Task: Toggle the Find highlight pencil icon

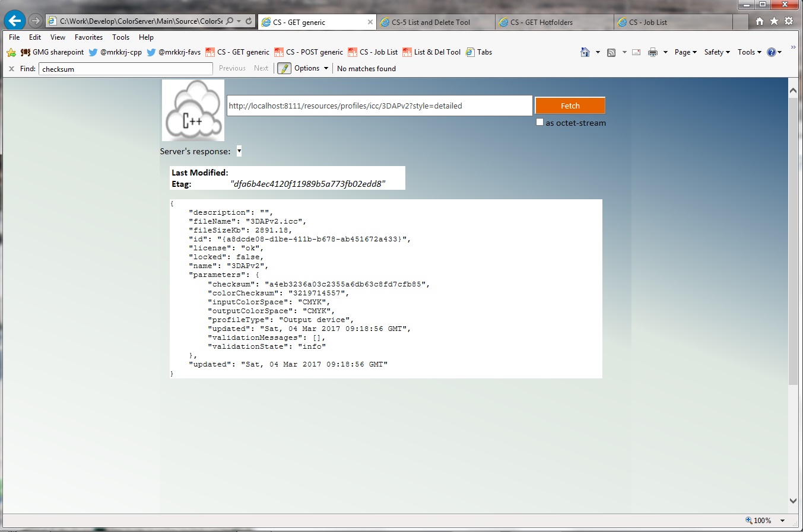Action: [x=284, y=68]
